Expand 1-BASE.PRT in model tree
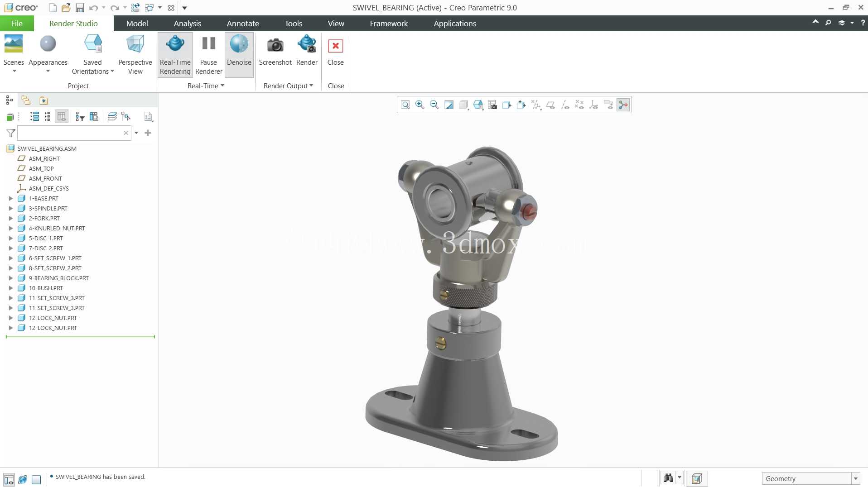The height and width of the screenshot is (487, 868). pyautogui.click(x=11, y=198)
